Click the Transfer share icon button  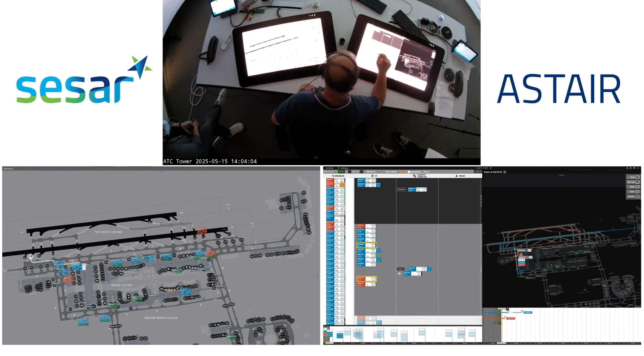tap(637, 196)
